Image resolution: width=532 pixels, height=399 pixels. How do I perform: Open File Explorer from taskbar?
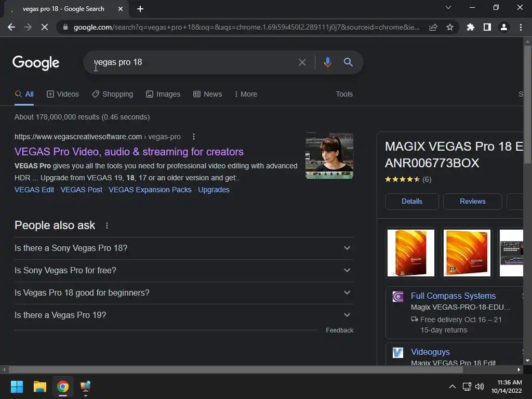[x=39, y=387]
